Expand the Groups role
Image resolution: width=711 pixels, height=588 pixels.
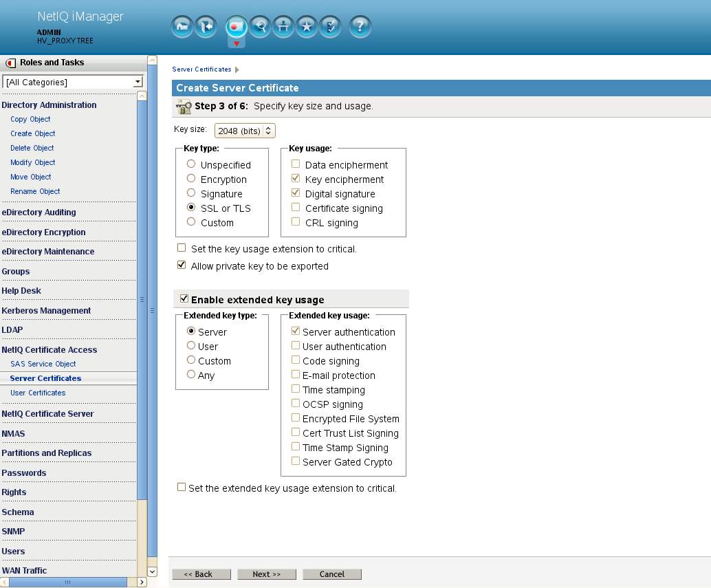click(15, 272)
